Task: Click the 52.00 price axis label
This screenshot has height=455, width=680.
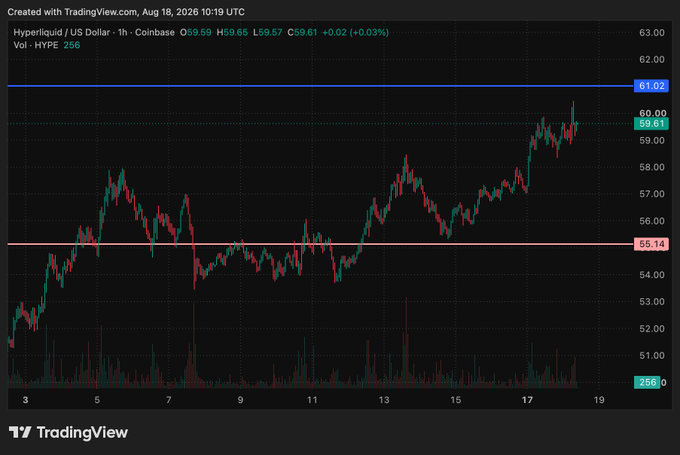Action: point(651,329)
